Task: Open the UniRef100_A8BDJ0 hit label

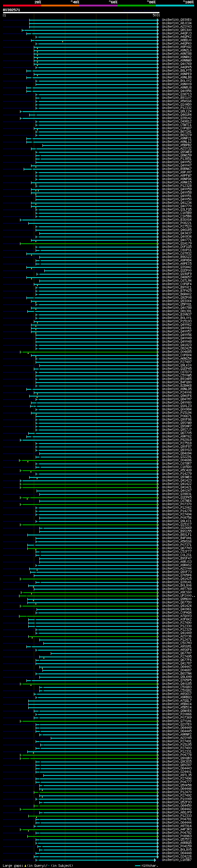Action: point(177,40)
